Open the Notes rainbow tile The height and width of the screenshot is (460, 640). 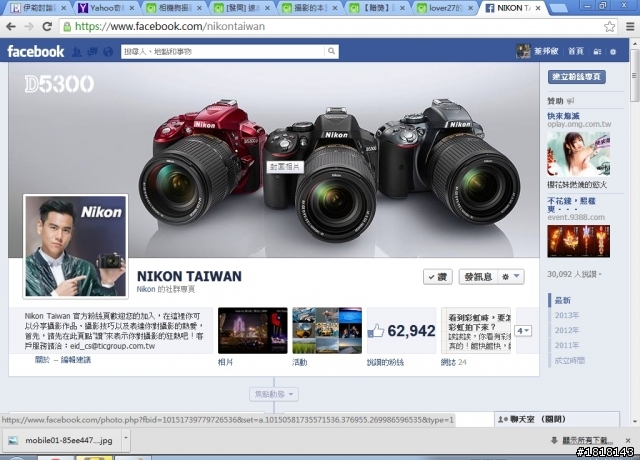(x=476, y=331)
